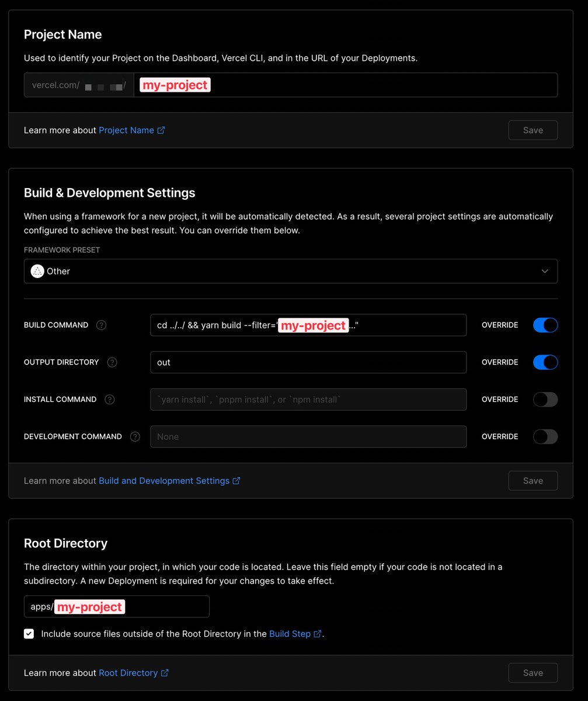Click the FRAMEWORK PRESET label

coord(62,250)
